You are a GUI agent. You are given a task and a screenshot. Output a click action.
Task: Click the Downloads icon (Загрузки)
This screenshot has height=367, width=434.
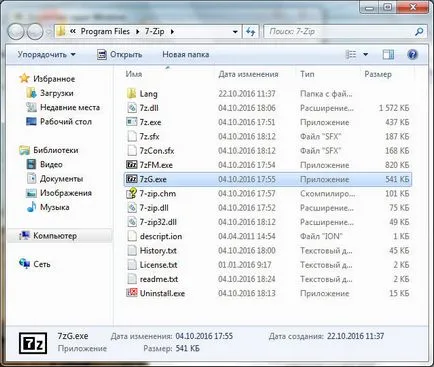[31, 93]
